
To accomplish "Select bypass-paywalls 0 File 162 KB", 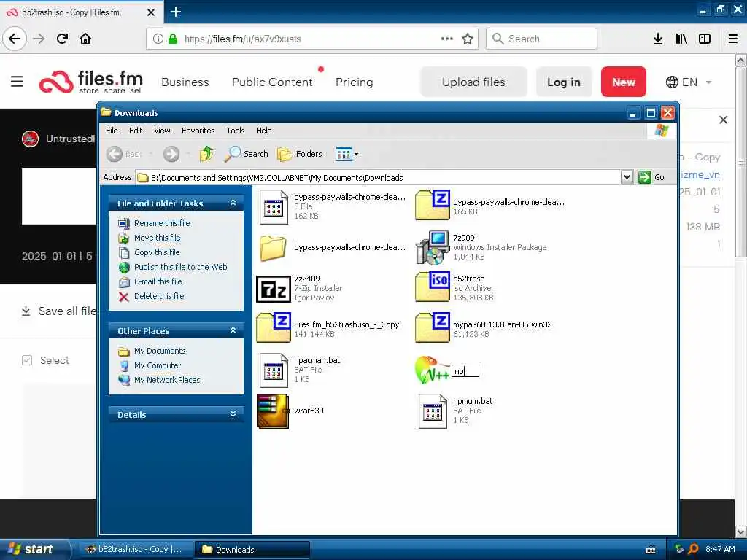I will click(274, 206).
